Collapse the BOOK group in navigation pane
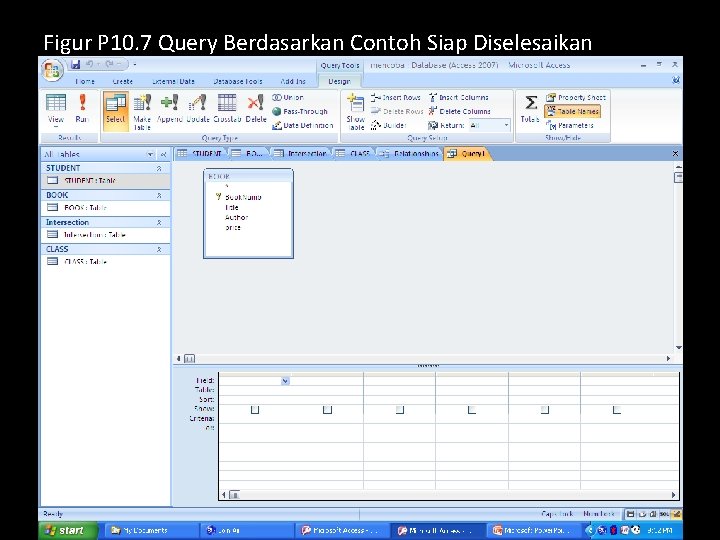720x540 pixels. pyautogui.click(x=159, y=196)
